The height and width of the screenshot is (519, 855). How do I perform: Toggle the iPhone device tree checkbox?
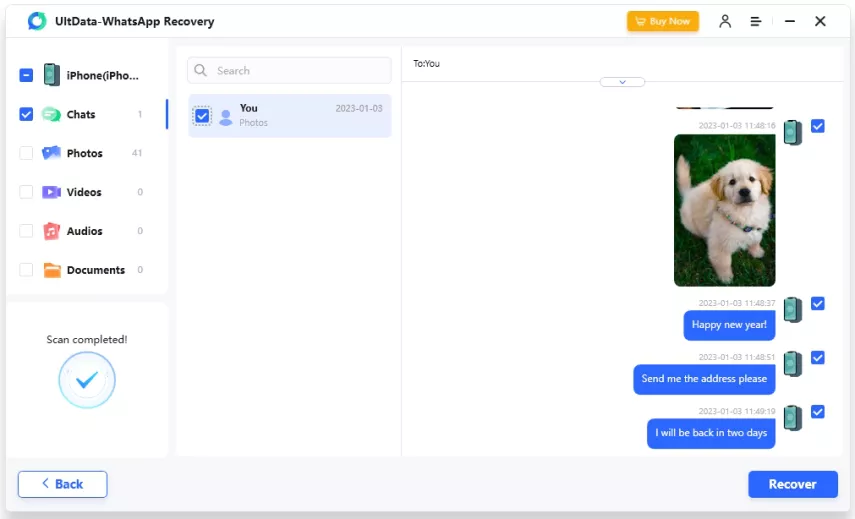tap(26, 75)
